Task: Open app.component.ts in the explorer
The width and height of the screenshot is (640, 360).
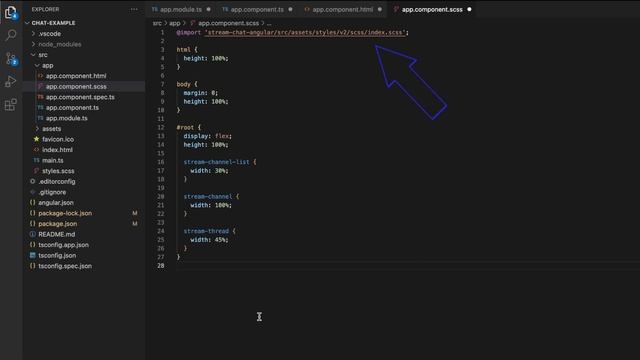Action: pos(72,108)
